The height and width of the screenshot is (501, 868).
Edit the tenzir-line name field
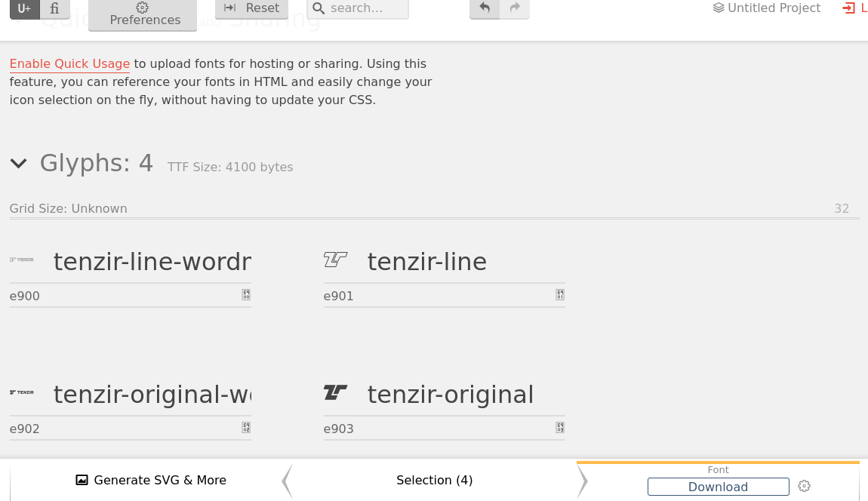click(466, 261)
